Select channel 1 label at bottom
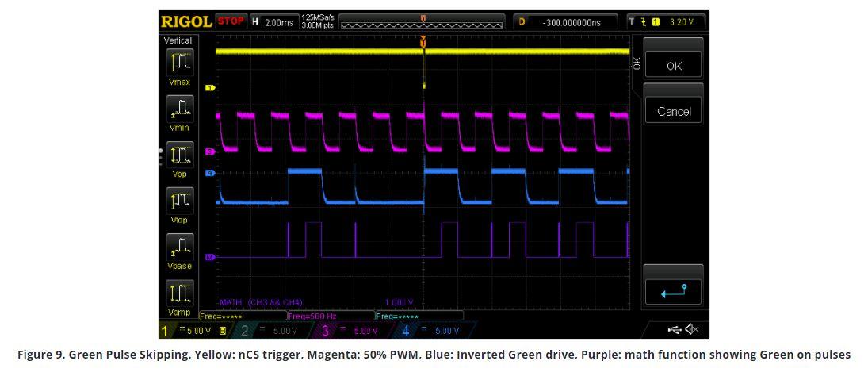 [165, 331]
